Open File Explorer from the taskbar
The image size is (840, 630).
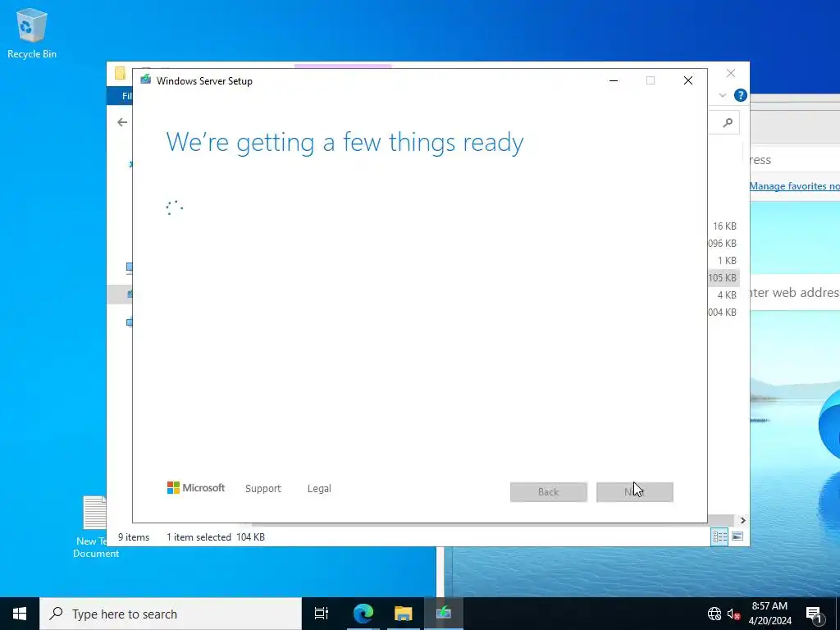[403, 614]
